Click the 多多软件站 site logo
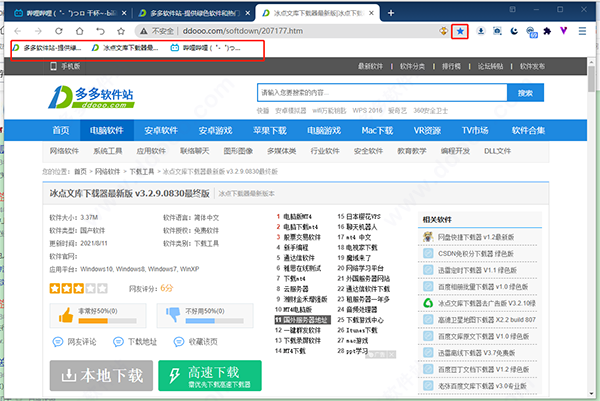600x401 pixels. point(91,97)
